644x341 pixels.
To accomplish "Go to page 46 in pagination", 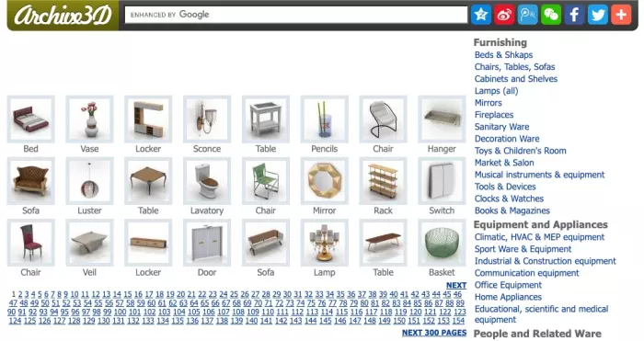I will (457, 294).
